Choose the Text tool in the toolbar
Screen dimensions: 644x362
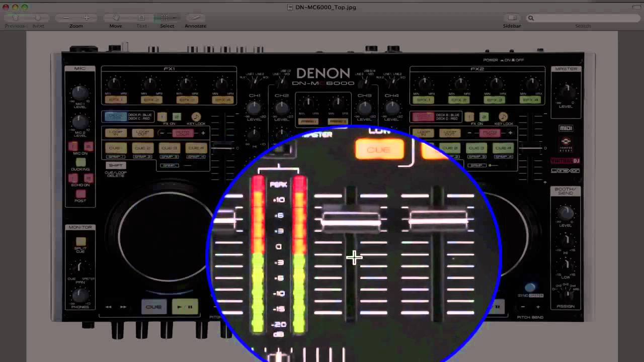pyautogui.click(x=141, y=18)
